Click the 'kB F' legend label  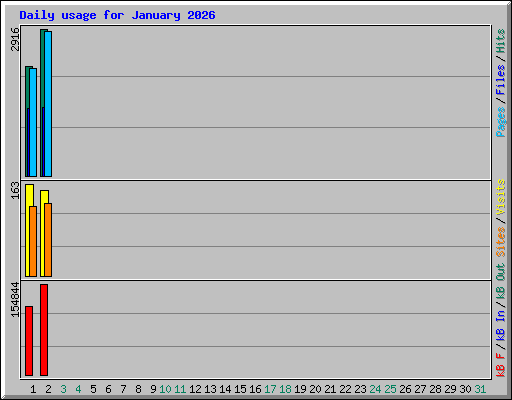(x=500, y=365)
